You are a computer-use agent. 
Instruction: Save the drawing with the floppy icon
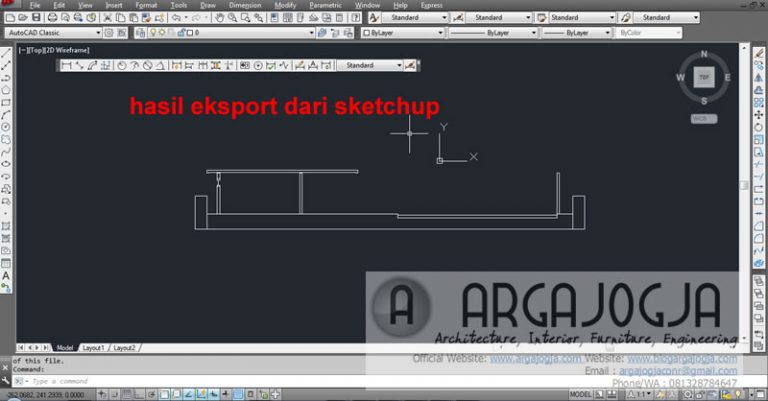click(x=36, y=18)
